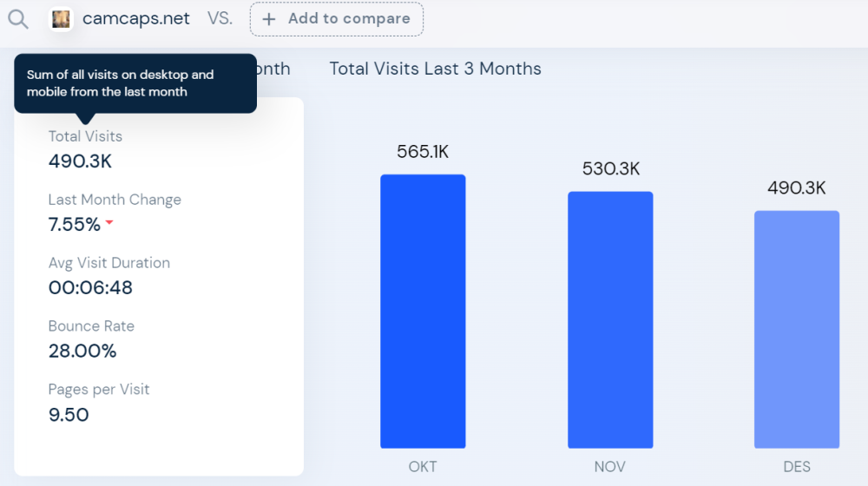
Task: Click the 00:06:48 duration value
Action: (x=90, y=288)
